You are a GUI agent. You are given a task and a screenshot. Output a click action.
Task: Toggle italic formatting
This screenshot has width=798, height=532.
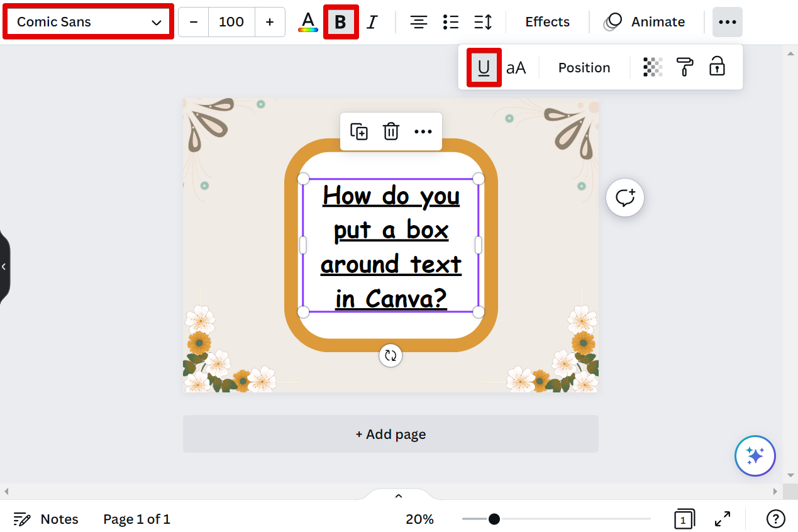[x=372, y=22]
